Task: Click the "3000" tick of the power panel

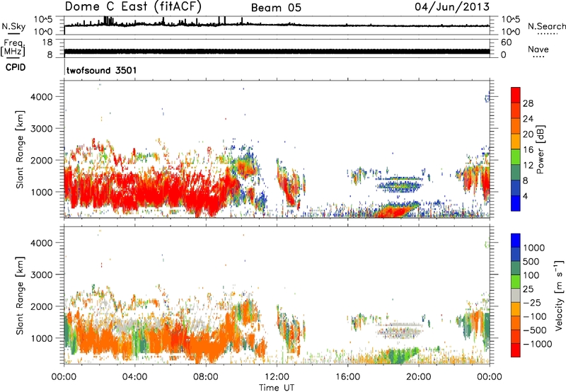Action: click(x=42, y=129)
